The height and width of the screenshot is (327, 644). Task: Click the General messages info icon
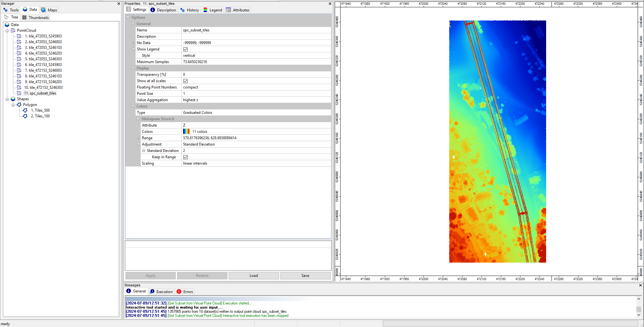129,291
